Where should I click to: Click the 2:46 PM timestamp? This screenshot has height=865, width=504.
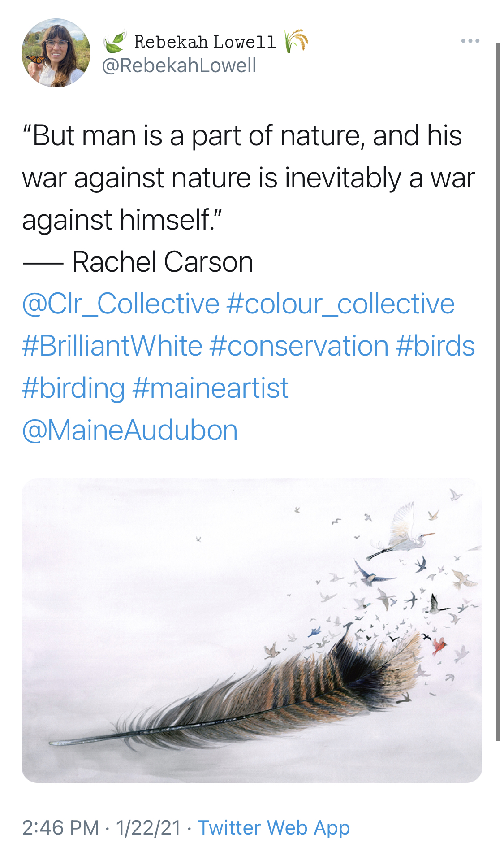[x=60, y=827]
